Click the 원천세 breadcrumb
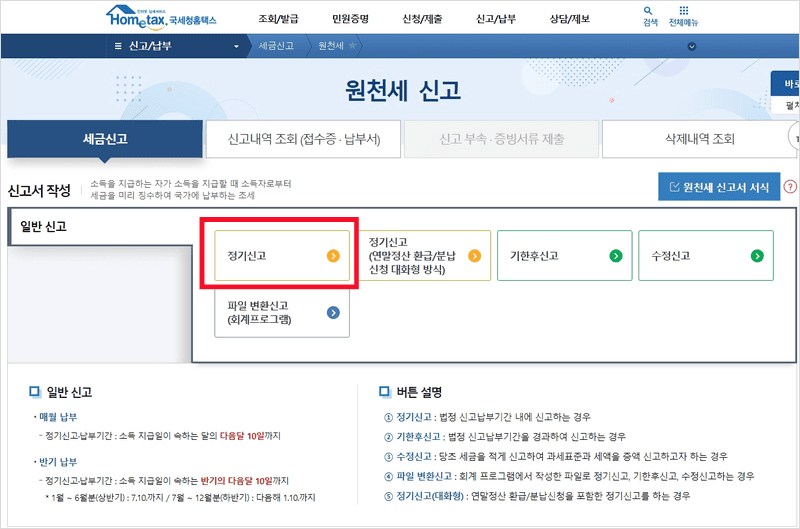800x529 pixels. tap(331, 46)
